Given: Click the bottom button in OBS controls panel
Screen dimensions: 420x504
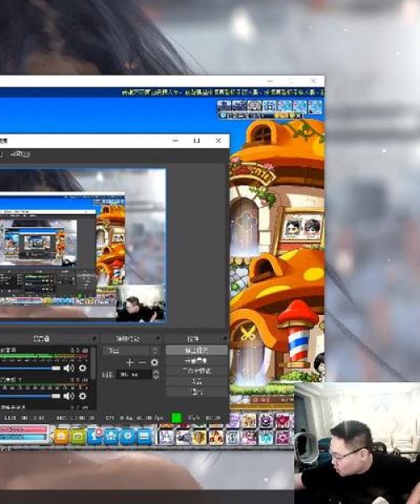Looking at the screenshot, I should (197, 391).
